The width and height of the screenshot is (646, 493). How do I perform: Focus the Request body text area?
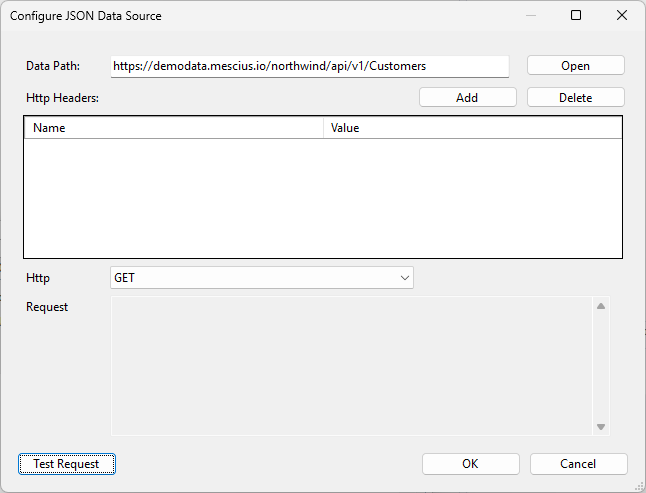pos(350,366)
